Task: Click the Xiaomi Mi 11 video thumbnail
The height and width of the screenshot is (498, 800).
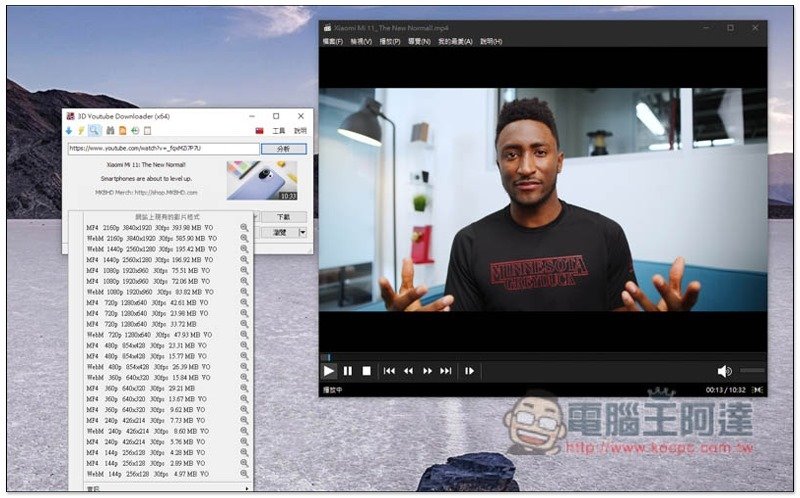Action: (262, 181)
